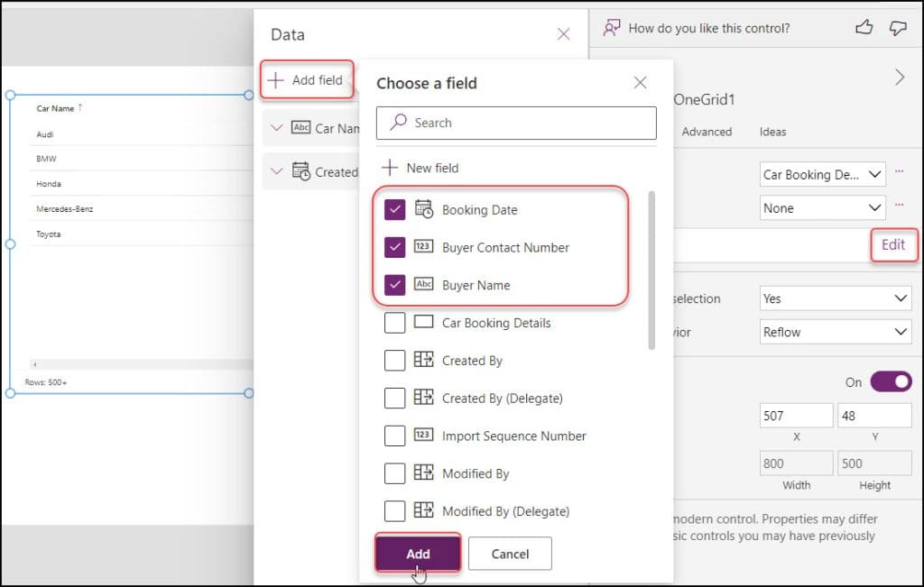Screen dimensions: 924x587
Task: Select the Audi row in table
Action: point(142,134)
